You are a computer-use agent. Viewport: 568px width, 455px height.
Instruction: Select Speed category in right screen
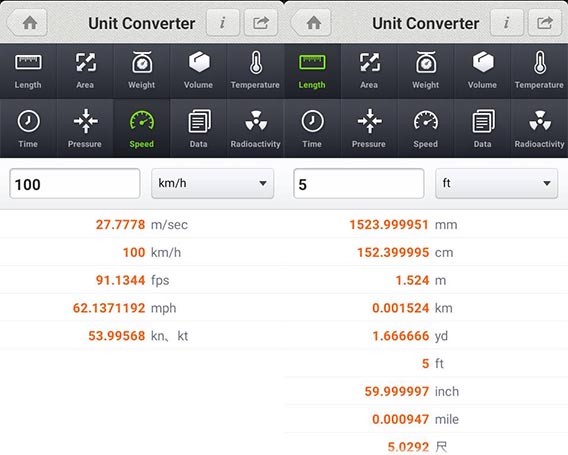click(x=426, y=128)
